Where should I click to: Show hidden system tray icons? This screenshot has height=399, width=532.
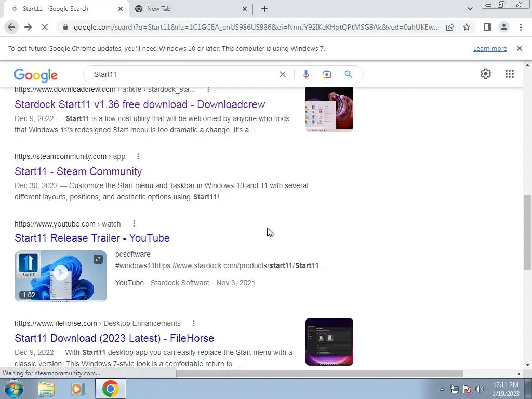(x=442, y=389)
